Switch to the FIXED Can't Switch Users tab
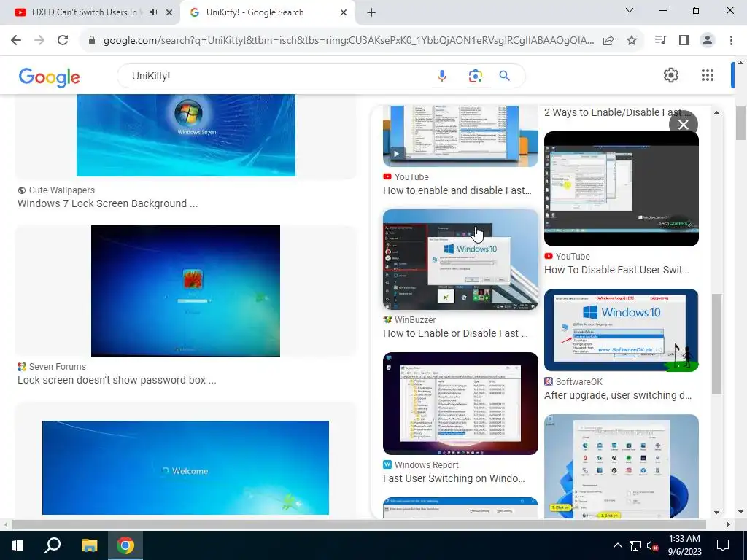The height and width of the screenshot is (560, 747). (84, 12)
